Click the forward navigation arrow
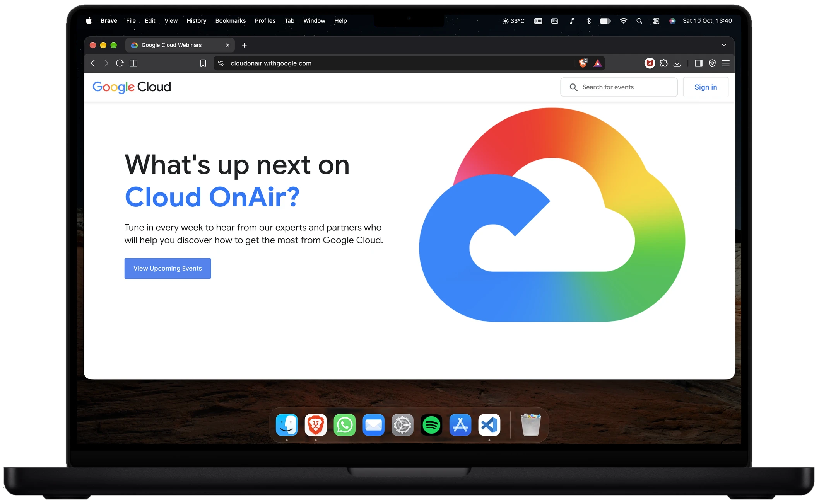The image size is (819, 504). pyautogui.click(x=106, y=63)
